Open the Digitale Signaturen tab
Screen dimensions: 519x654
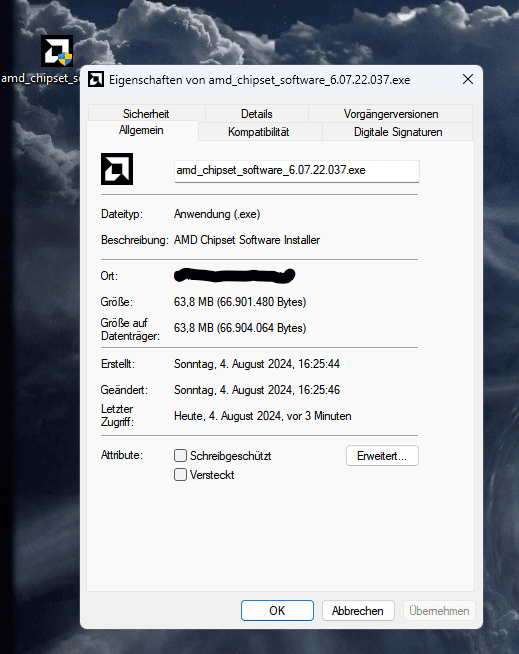(398, 132)
